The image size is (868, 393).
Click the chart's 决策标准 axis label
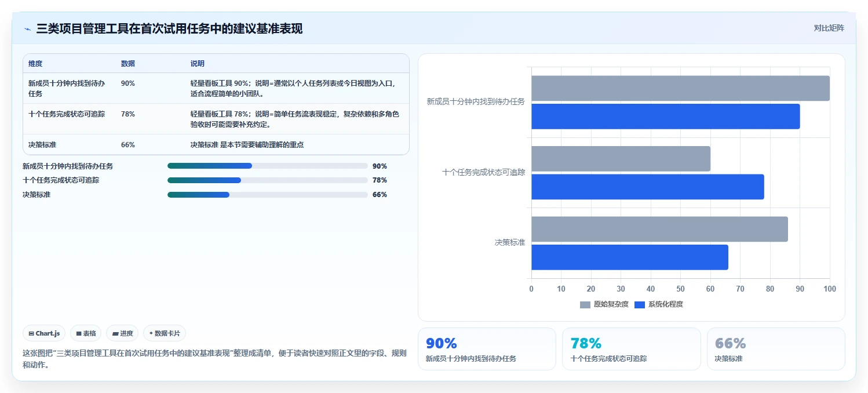click(x=510, y=242)
